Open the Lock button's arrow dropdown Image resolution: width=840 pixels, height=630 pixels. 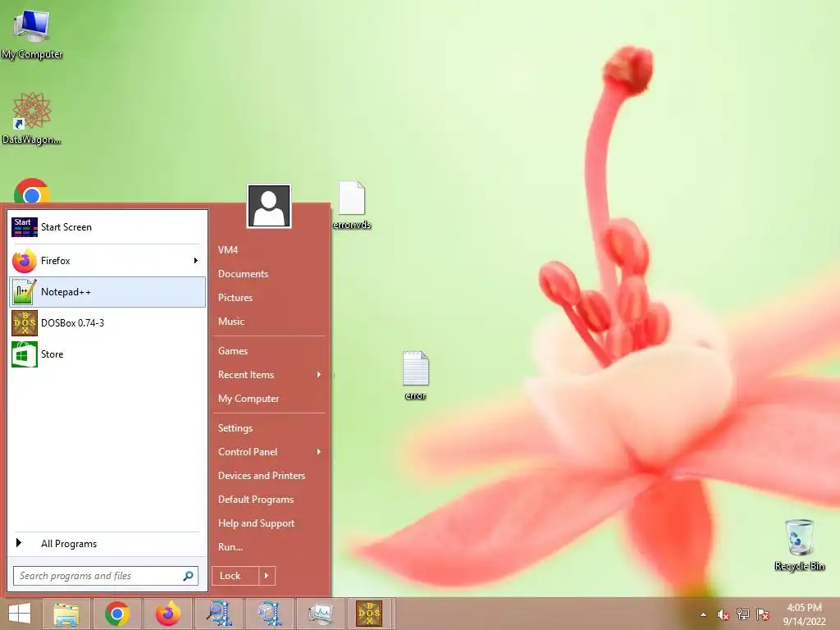point(267,576)
